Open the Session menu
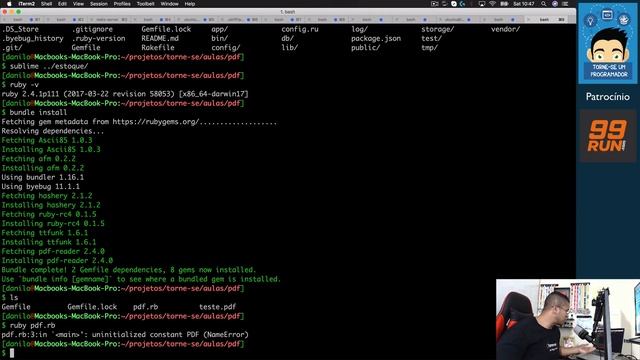 click(x=99, y=4)
